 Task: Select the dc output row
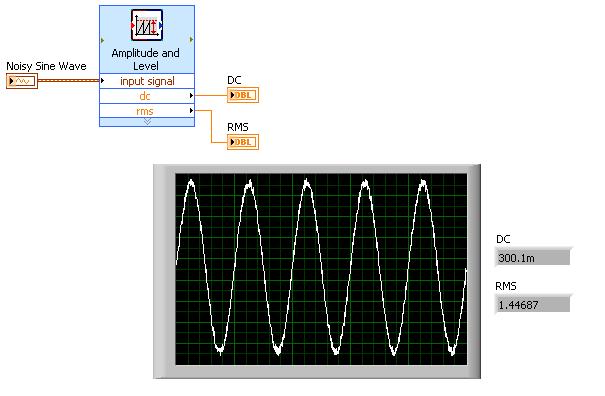147,96
